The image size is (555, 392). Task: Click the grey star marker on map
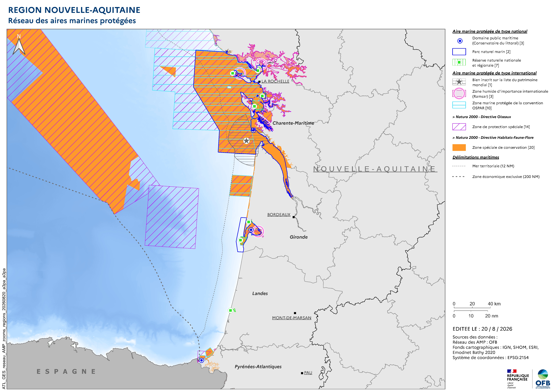click(x=246, y=141)
